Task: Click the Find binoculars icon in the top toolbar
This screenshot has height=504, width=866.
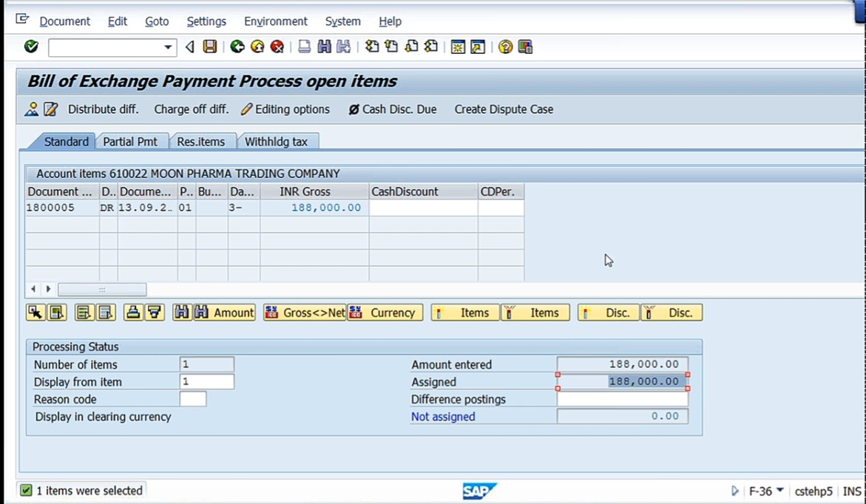Action: (324, 47)
